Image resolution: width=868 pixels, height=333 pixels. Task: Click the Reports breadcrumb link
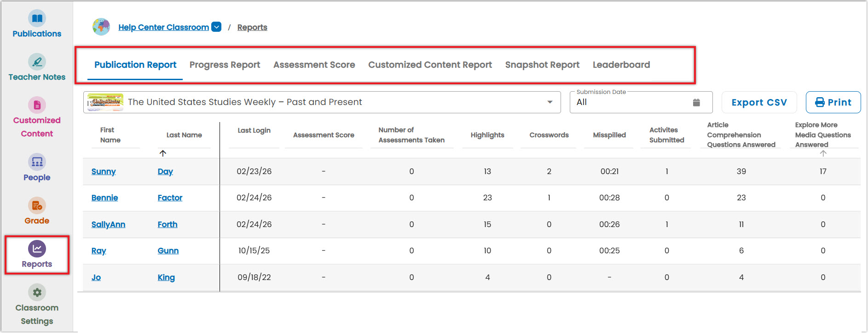[252, 27]
